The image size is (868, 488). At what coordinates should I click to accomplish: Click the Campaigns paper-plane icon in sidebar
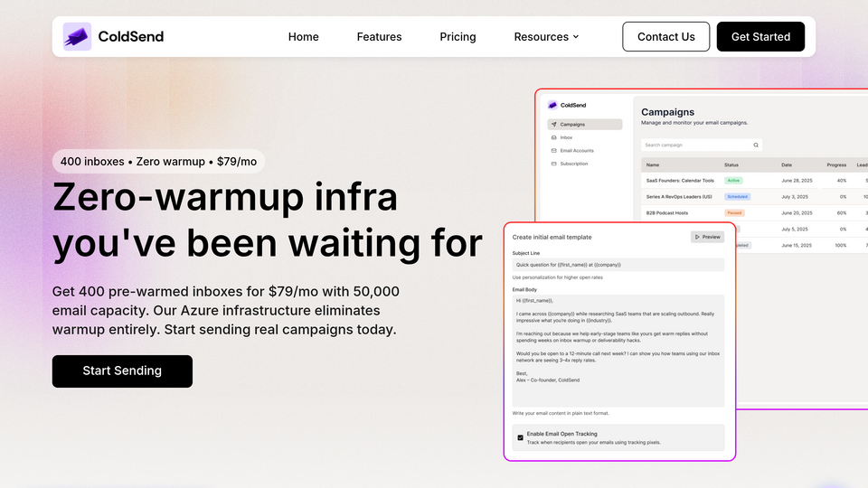point(553,125)
